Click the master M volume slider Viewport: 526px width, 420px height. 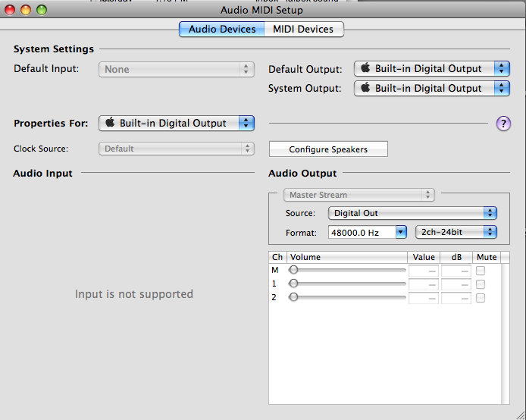click(x=348, y=270)
